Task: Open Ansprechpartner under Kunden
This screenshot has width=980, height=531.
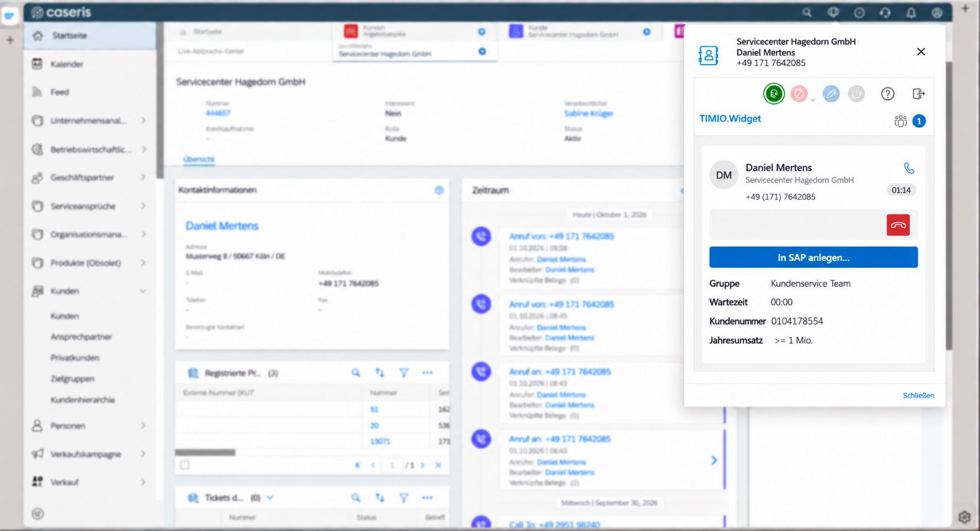Action: pos(81,337)
